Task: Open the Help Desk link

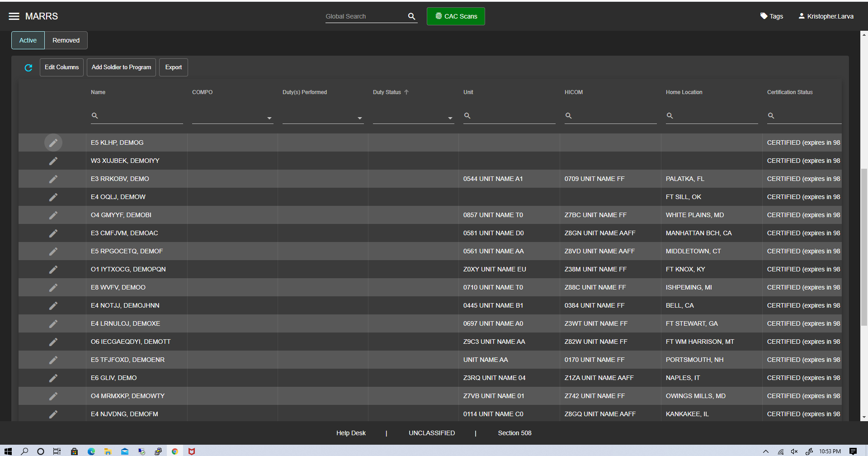Action: point(351,433)
